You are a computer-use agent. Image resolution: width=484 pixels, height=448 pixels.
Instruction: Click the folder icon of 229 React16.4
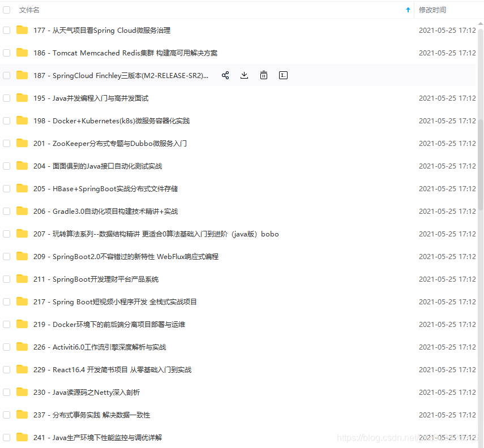[x=22, y=369]
